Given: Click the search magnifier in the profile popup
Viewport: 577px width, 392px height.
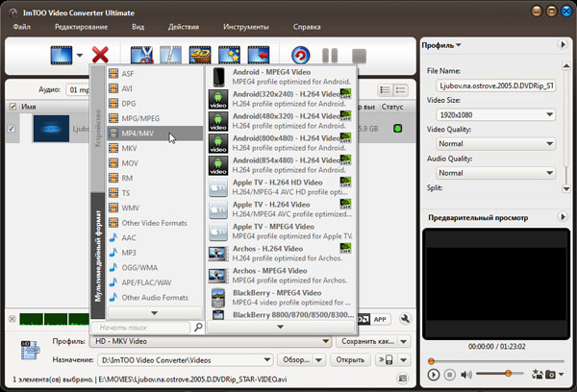Looking at the screenshot, I should (197, 328).
